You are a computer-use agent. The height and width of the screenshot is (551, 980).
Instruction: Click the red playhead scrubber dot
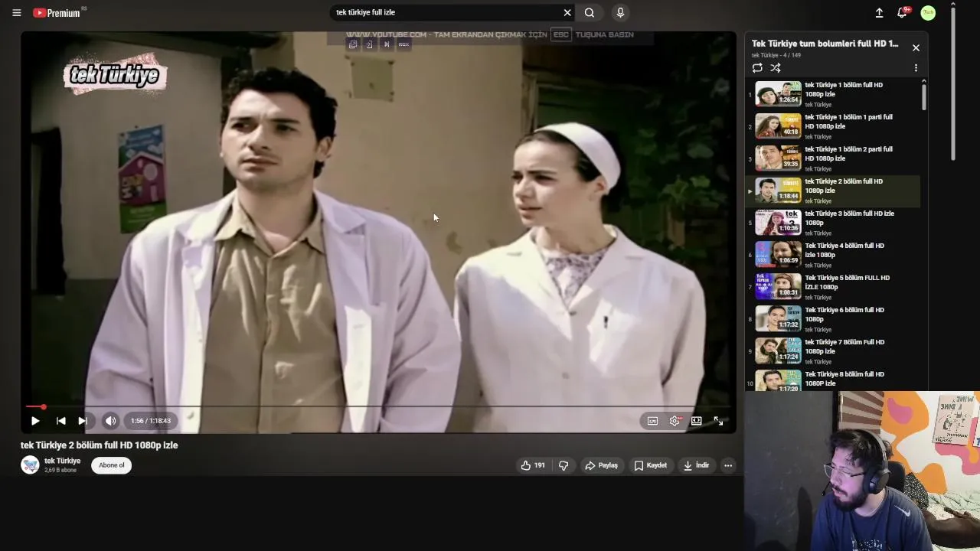(44, 407)
